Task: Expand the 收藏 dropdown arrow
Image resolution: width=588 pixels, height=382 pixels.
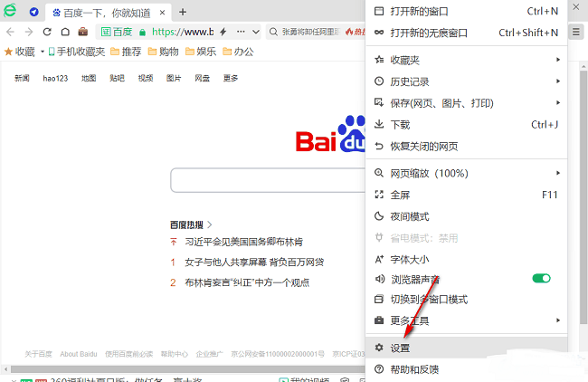Action: [x=43, y=52]
